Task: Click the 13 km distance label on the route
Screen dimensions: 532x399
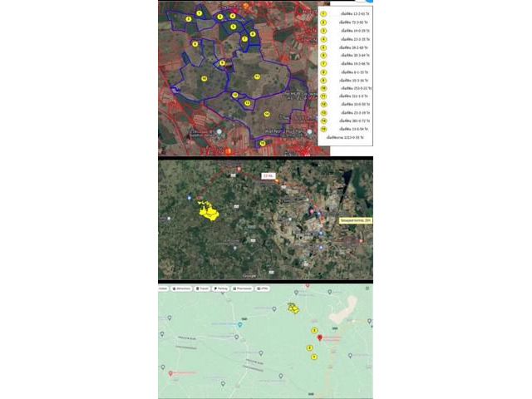Action: point(268,175)
